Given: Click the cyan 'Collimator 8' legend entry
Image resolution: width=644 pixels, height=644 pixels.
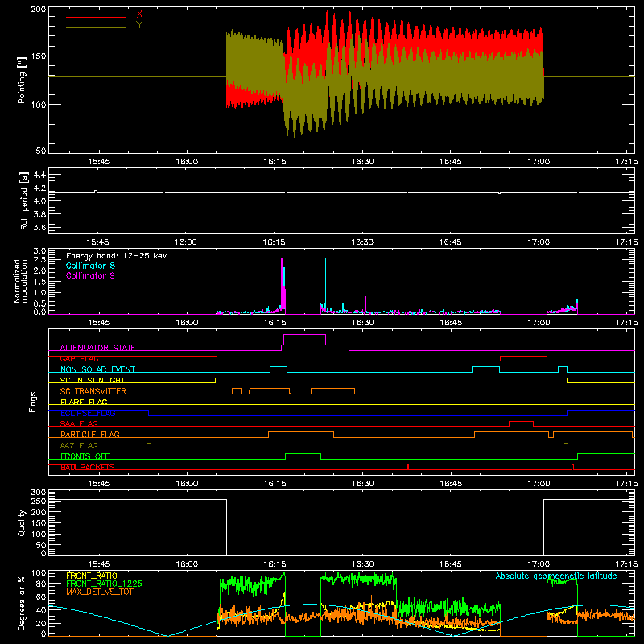Looking at the screenshot, I should coord(90,266).
